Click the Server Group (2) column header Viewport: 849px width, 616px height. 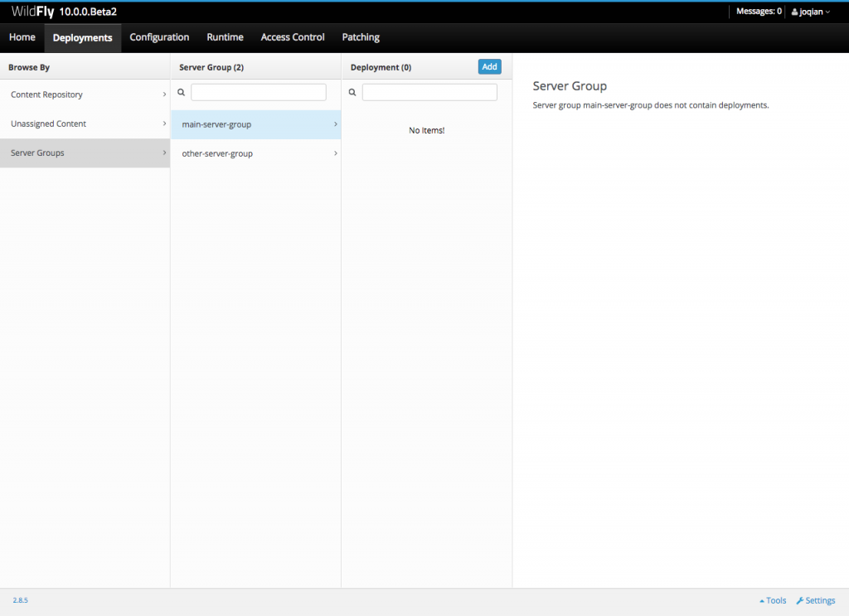pyautogui.click(x=211, y=68)
